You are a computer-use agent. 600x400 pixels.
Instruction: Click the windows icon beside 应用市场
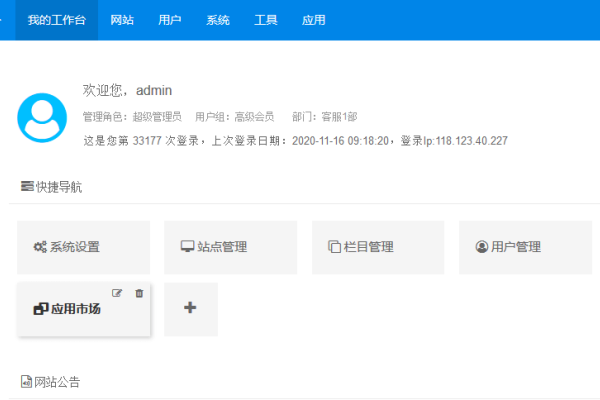[x=41, y=309]
